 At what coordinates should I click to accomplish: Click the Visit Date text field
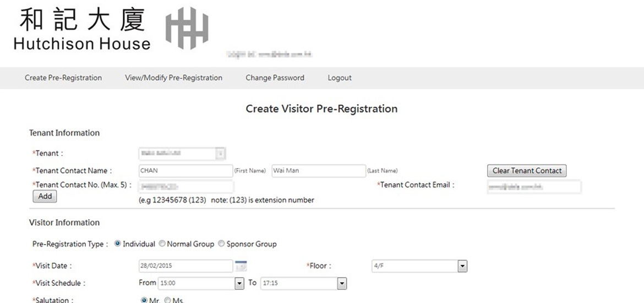coord(185,266)
